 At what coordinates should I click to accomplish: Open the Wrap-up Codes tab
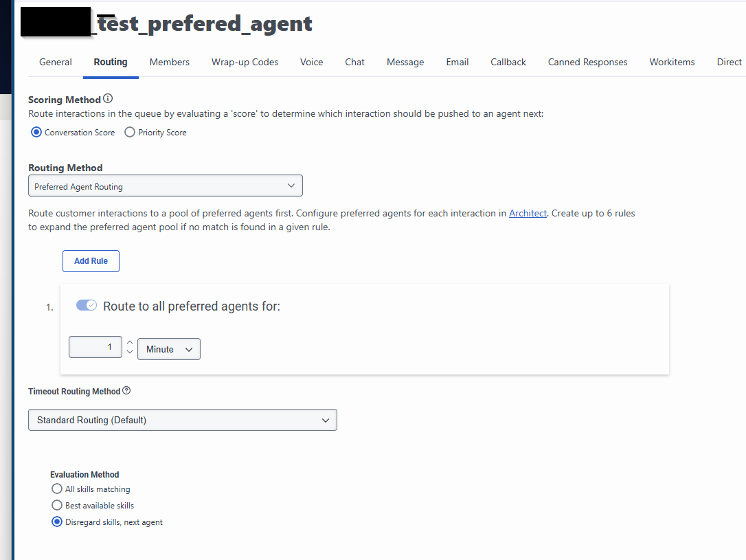[x=245, y=62]
